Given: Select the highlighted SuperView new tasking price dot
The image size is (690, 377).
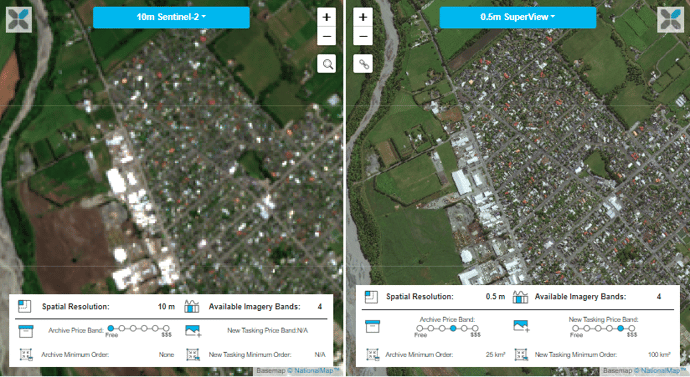Looking at the screenshot, I should pos(620,328).
